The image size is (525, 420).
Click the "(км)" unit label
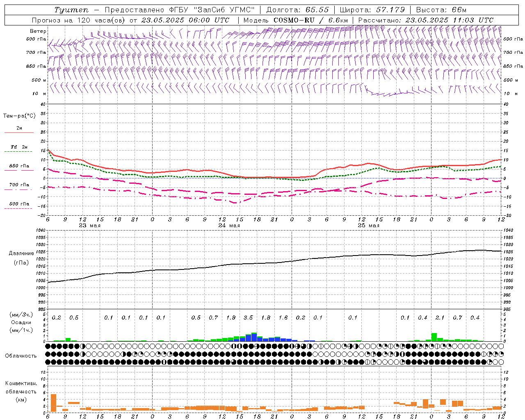click(x=21, y=399)
